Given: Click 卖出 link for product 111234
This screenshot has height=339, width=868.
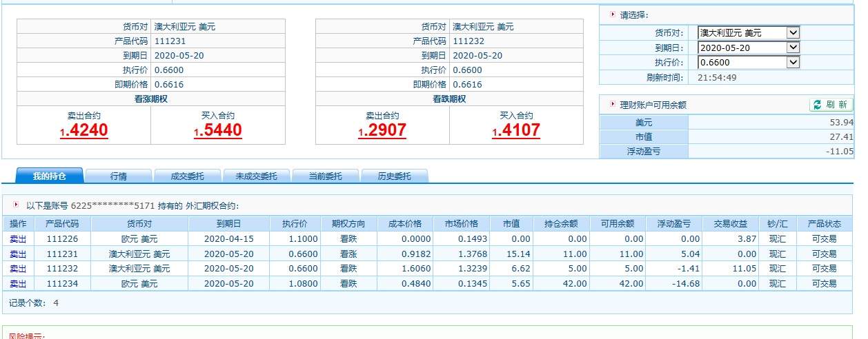Looking at the screenshot, I should coord(17,284).
